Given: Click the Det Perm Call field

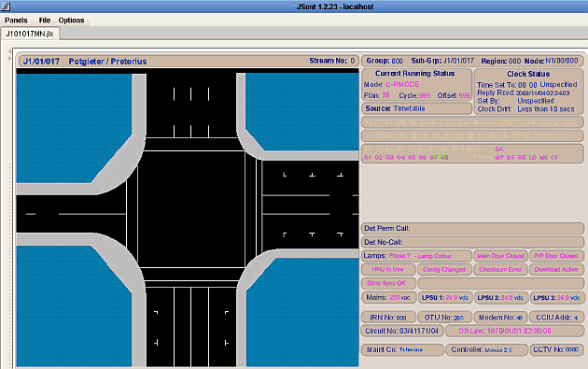Looking at the screenshot, I should coord(472,228).
